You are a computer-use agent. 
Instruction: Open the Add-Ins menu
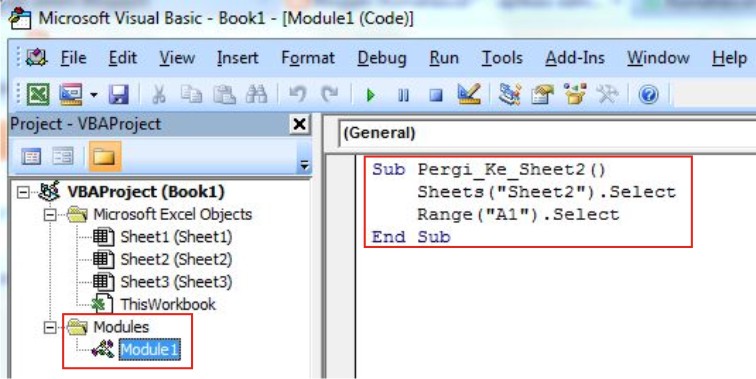(575, 58)
